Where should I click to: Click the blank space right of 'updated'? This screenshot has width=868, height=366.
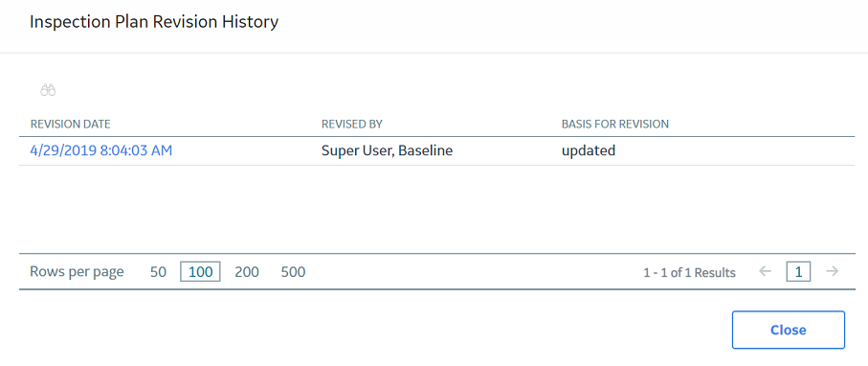point(735,150)
